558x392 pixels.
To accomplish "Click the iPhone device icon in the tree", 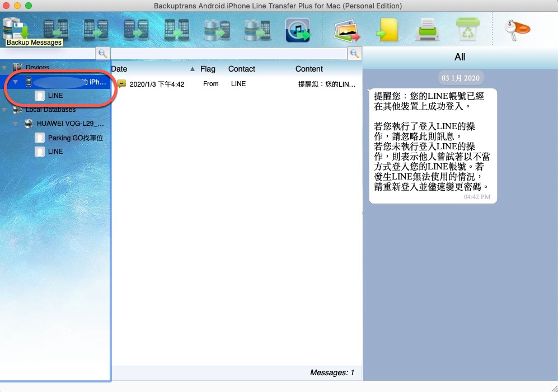I will 29,82.
